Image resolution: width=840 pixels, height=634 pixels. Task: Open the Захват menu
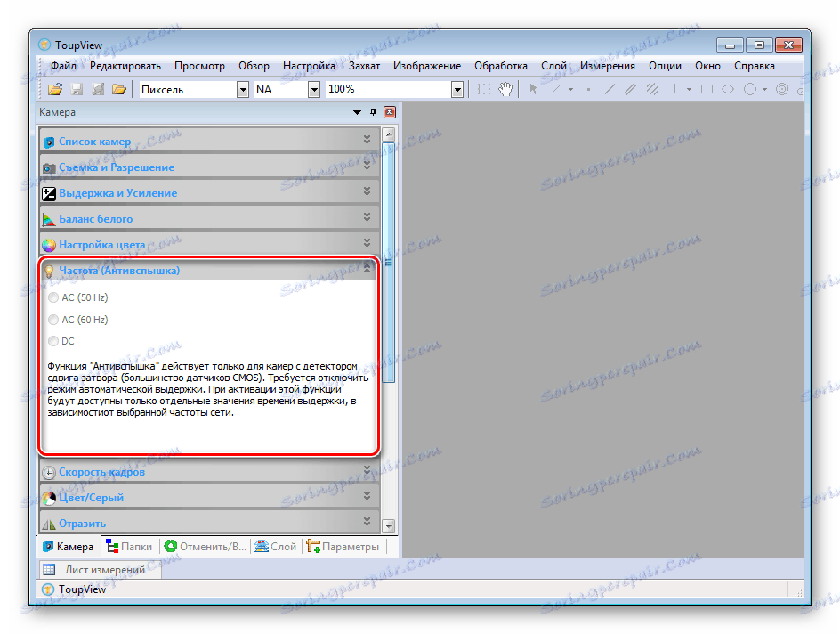coord(364,66)
